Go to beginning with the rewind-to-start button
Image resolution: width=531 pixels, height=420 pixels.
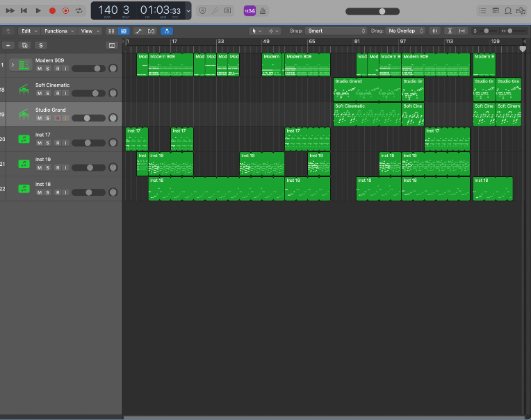(24, 11)
